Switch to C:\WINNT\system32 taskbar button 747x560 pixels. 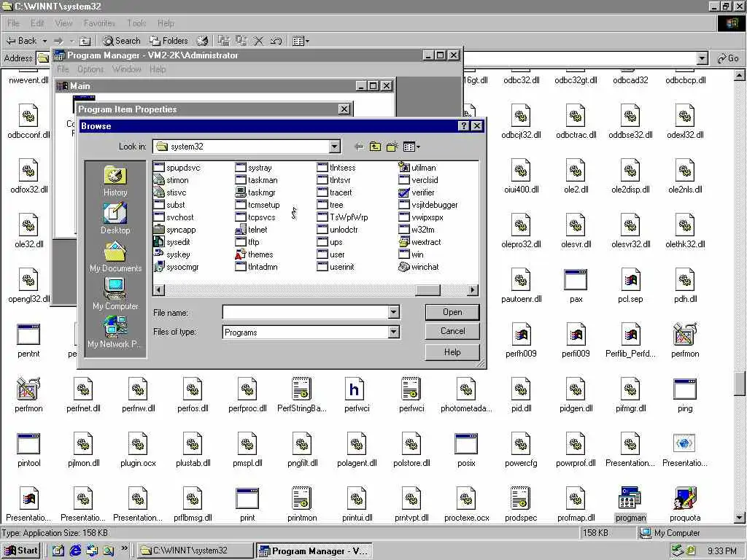click(196, 551)
